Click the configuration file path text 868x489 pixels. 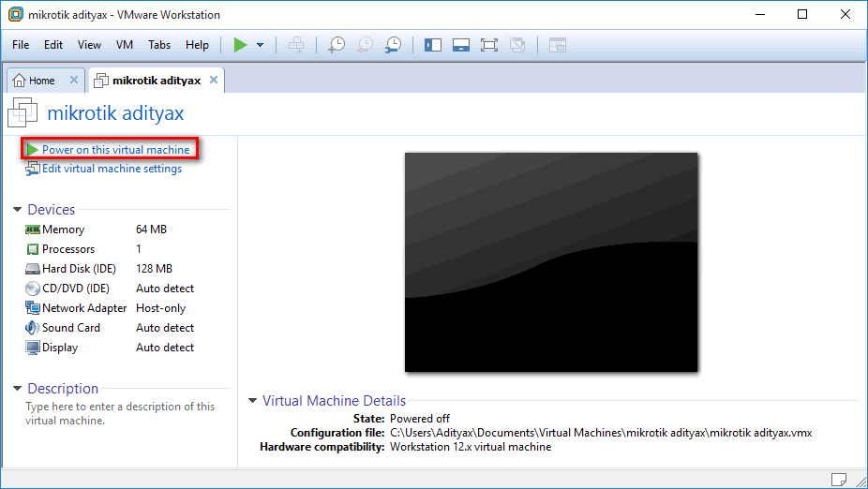pos(601,433)
